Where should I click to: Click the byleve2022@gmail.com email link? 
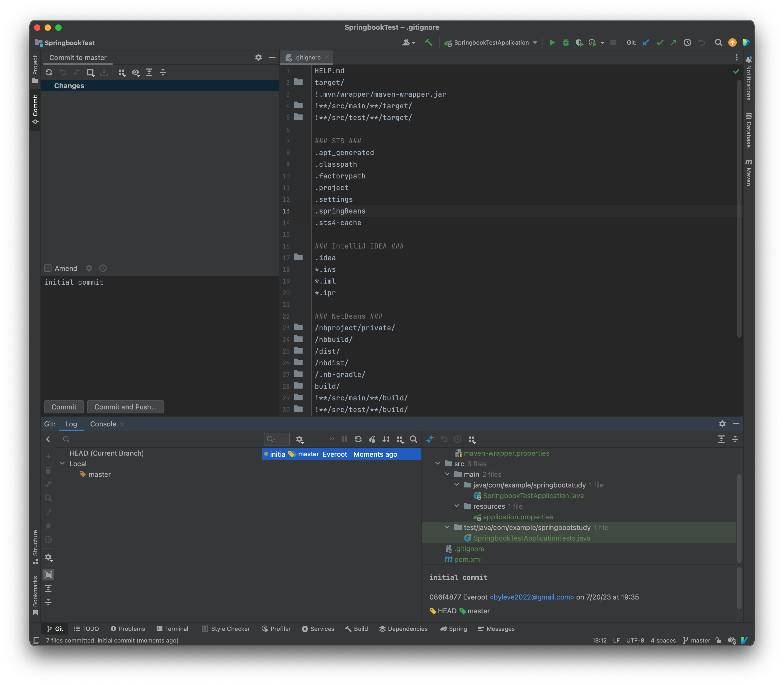pyautogui.click(x=531, y=597)
